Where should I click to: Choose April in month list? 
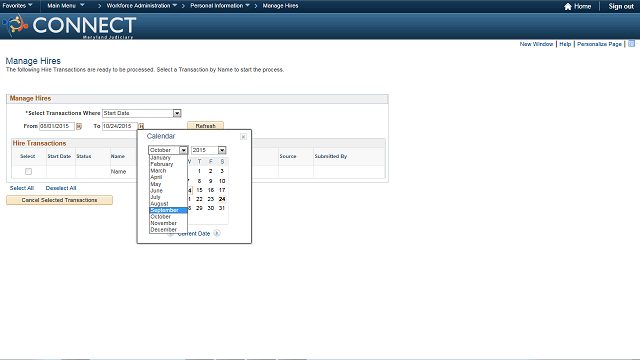(x=168, y=177)
